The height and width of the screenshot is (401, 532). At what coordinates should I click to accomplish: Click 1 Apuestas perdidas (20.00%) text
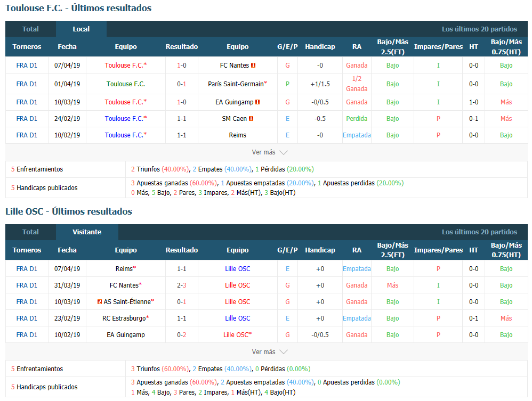tap(361, 183)
